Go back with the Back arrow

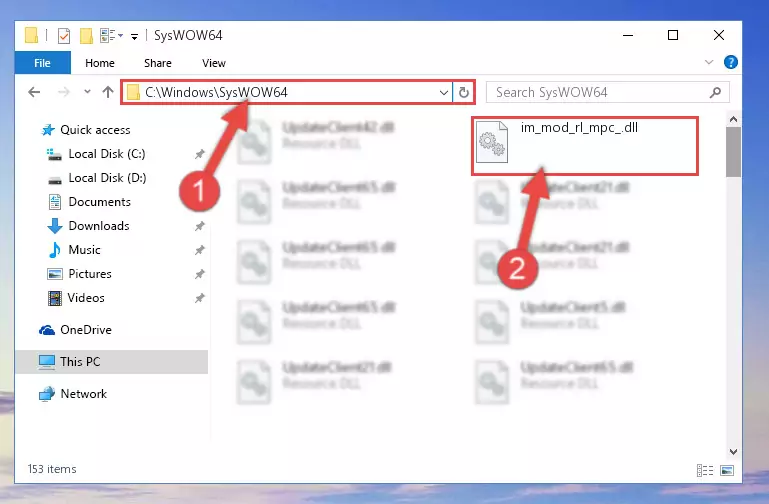point(34,92)
